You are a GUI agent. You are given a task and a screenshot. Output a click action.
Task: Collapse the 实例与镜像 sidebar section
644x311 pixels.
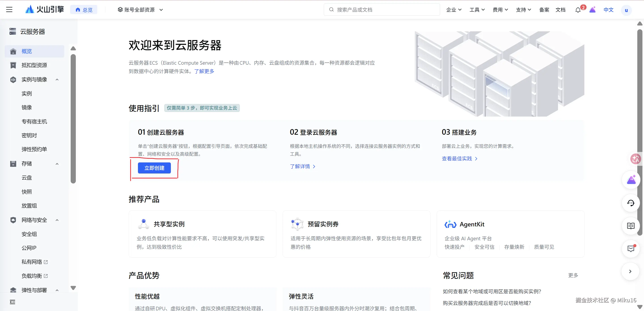(x=57, y=80)
